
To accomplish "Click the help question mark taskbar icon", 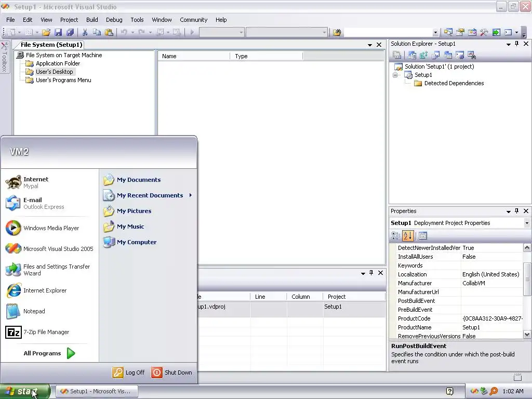I will 449,391.
